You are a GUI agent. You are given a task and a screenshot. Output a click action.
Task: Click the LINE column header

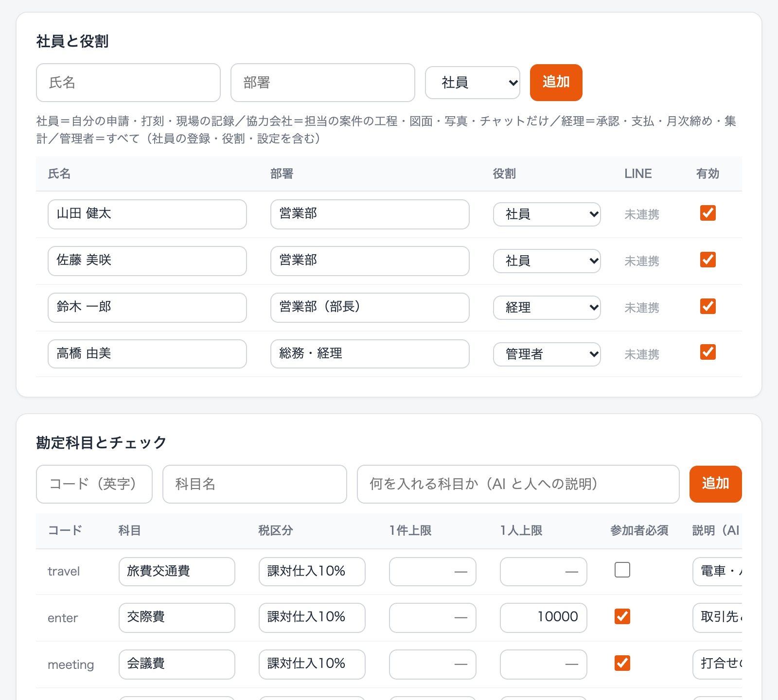point(638,174)
